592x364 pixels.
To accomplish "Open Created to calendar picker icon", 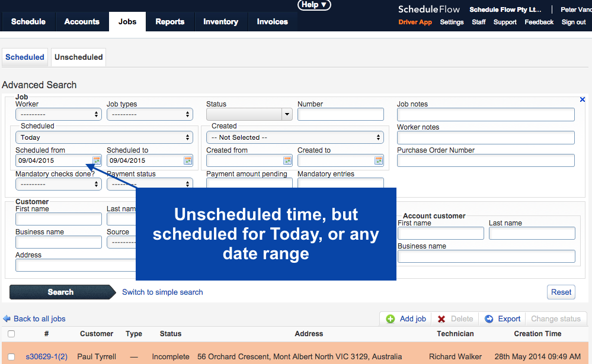I will tap(378, 160).
